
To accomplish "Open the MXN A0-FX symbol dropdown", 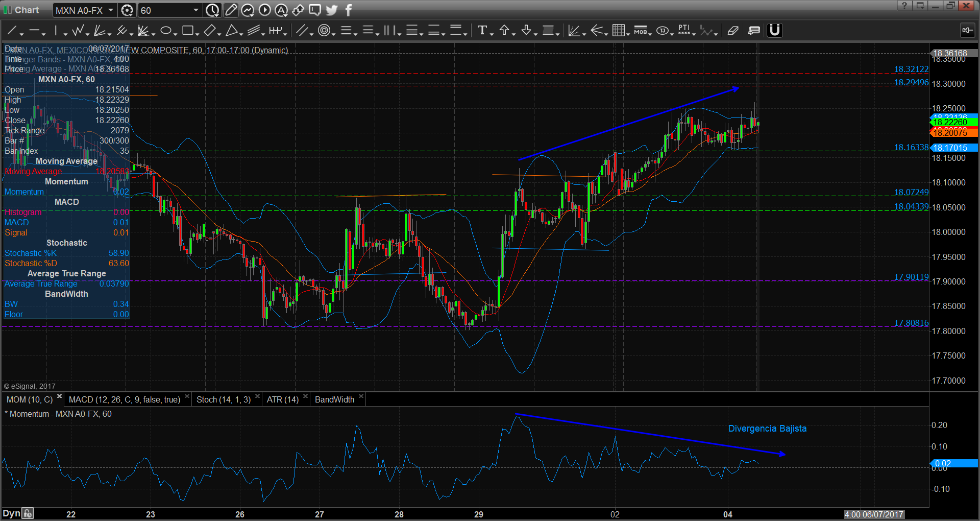I will [110, 10].
